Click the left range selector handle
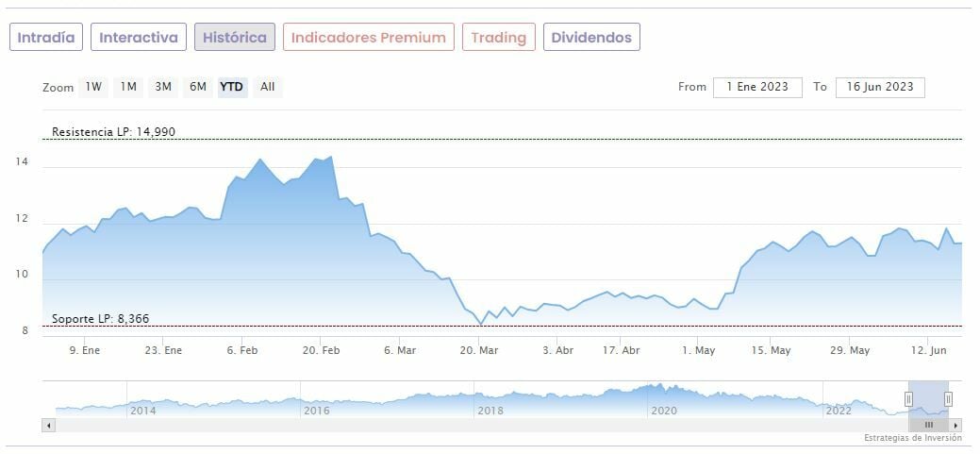The image size is (980, 454). (909, 399)
